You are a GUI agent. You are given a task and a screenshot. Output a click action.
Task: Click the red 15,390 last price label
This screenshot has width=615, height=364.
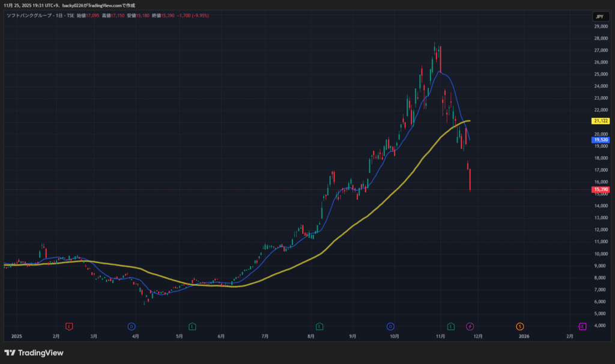[x=601, y=190]
